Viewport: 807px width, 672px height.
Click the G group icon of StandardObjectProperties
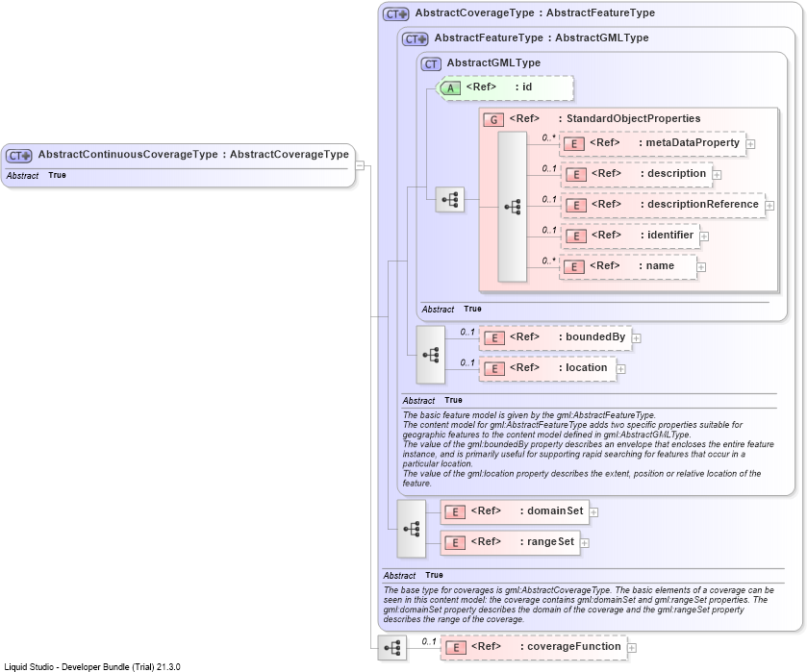pyautogui.click(x=493, y=120)
